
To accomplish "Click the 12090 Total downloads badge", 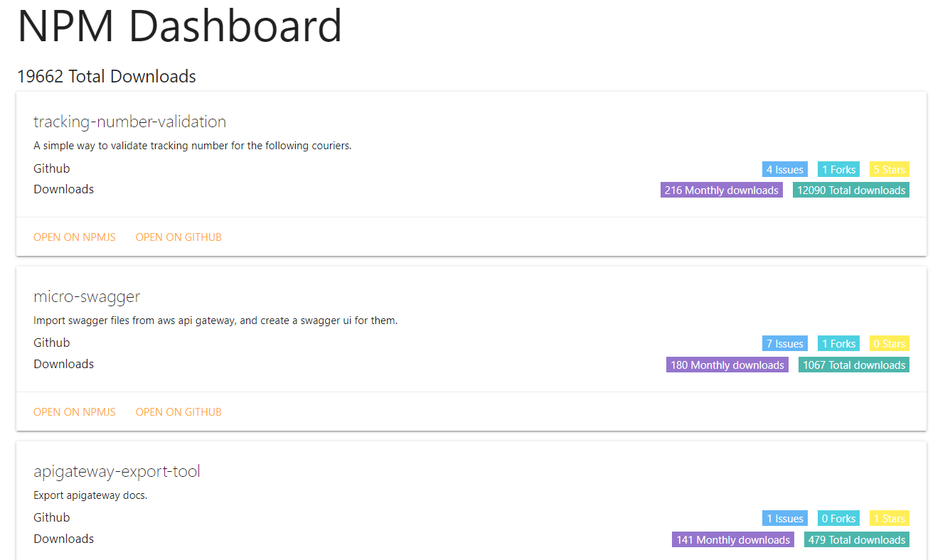I will (x=850, y=190).
